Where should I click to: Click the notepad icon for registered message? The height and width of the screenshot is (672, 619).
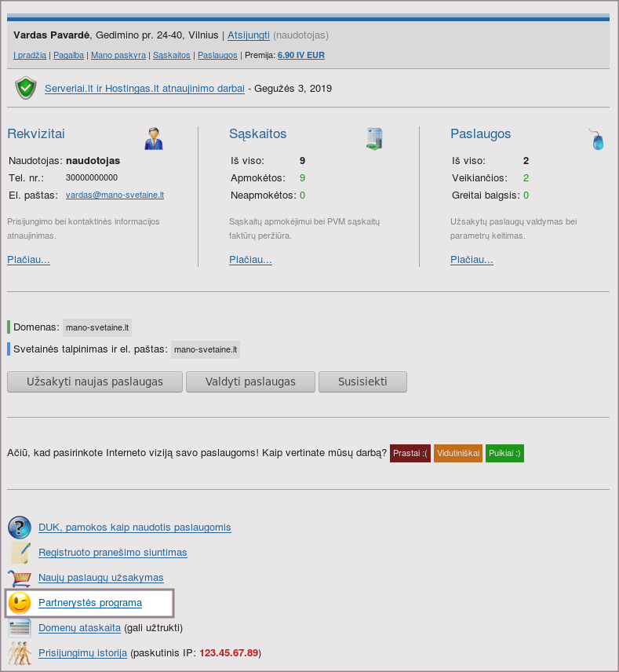point(20,553)
